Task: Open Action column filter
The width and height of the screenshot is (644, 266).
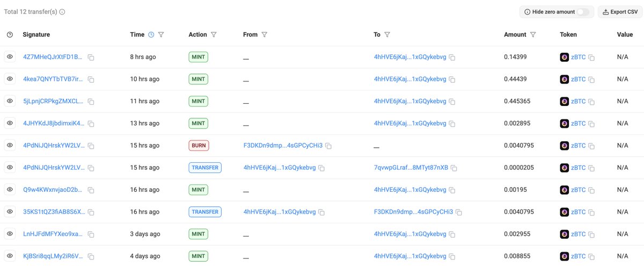Action: coord(214,34)
